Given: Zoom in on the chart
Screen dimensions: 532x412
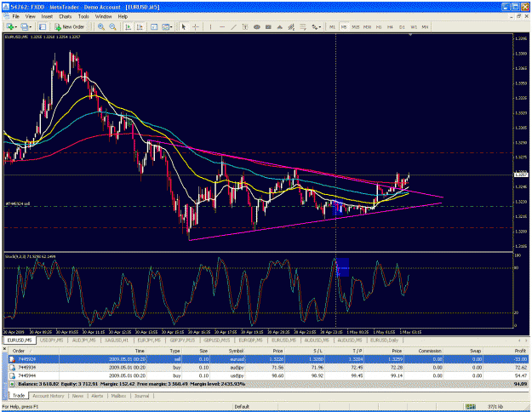Looking at the screenshot, I should tap(101, 26).
